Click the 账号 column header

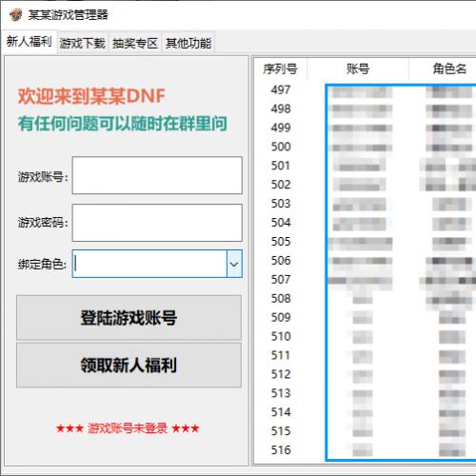(358, 69)
